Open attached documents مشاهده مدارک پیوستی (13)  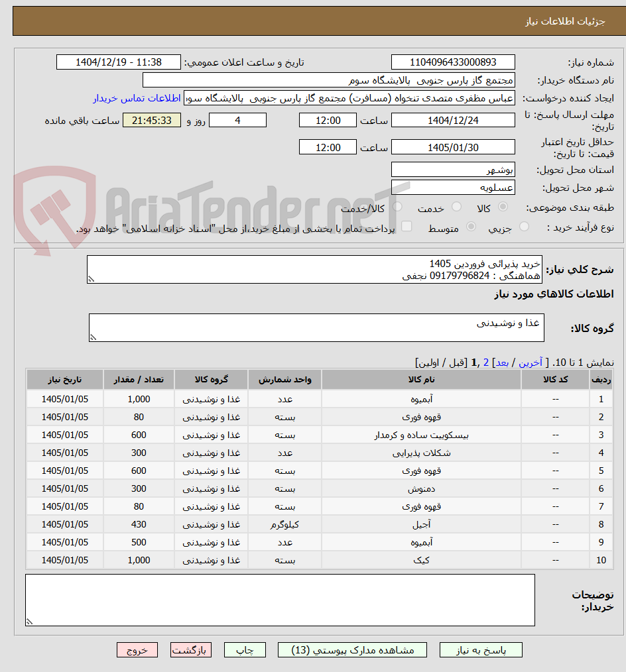pos(352,650)
